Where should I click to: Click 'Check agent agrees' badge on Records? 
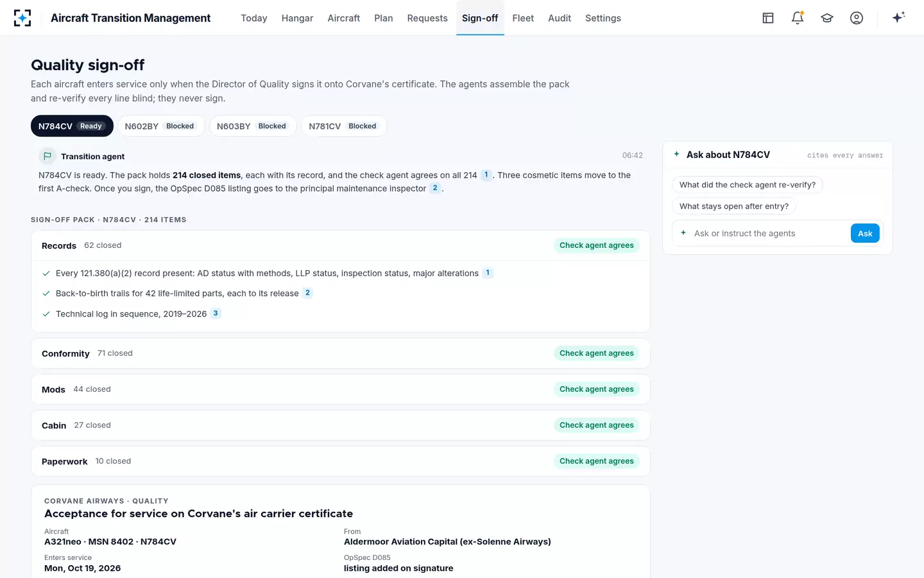point(597,245)
